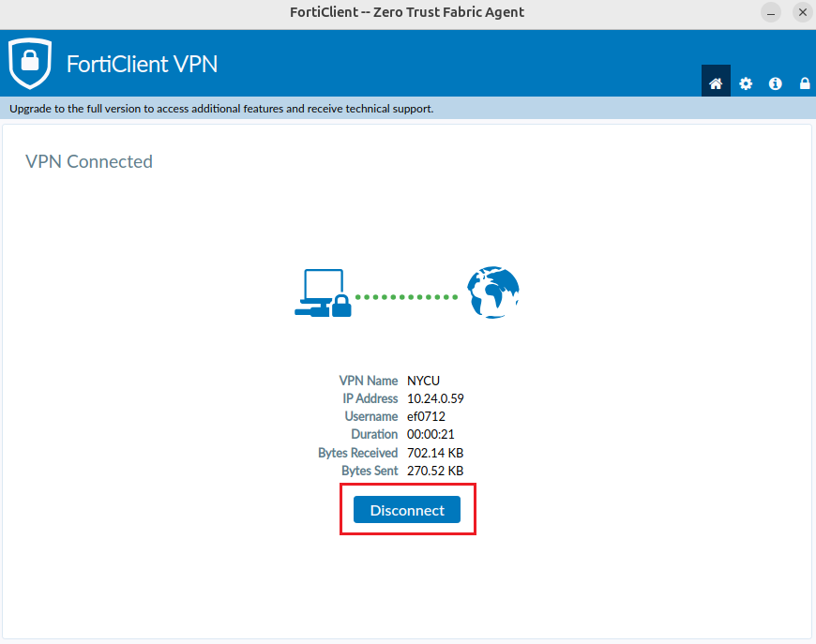Viewport: 816px width, 644px height.
Task: Click the IP address 10.24.0.59
Action: [x=435, y=398]
